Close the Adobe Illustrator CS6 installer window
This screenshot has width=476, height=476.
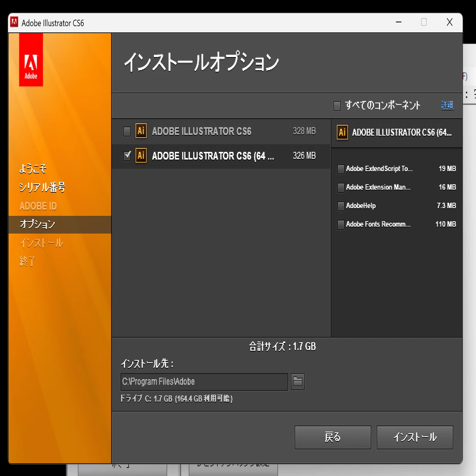[x=449, y=22]
